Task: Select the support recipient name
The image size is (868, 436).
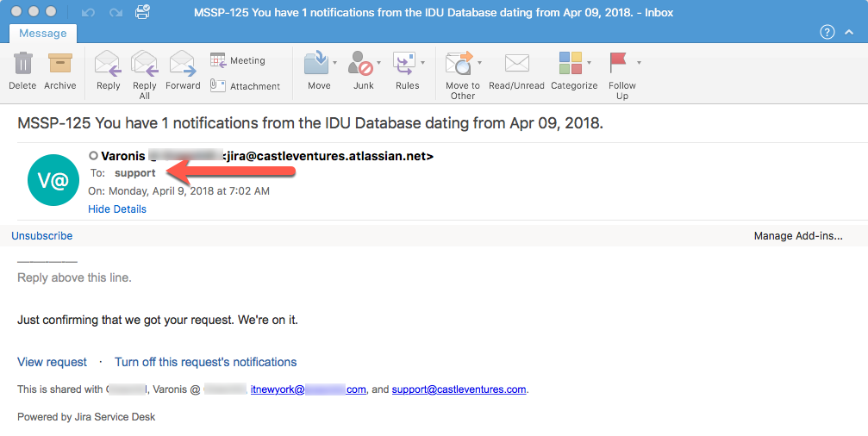Action: 135,173
